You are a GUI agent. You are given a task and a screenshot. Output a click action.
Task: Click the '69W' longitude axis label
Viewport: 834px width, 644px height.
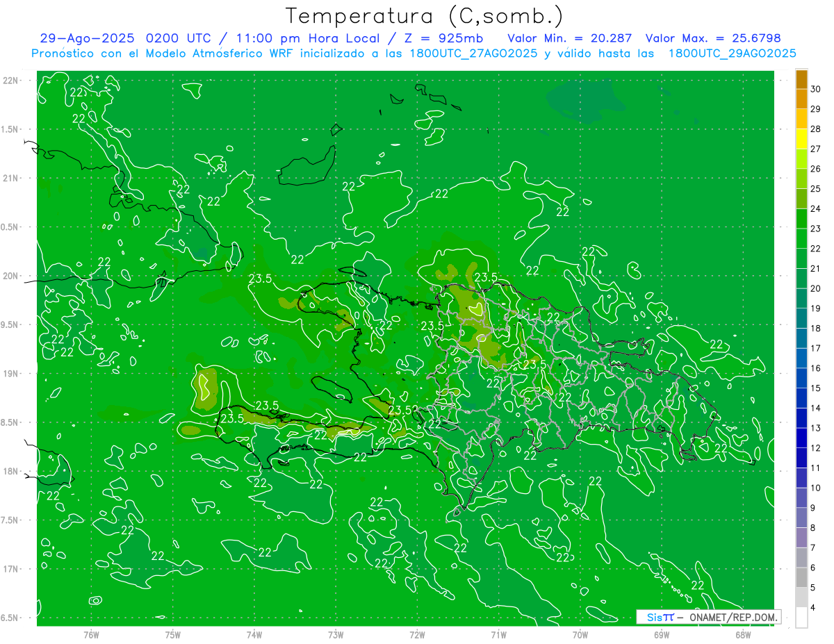(662, 635)
